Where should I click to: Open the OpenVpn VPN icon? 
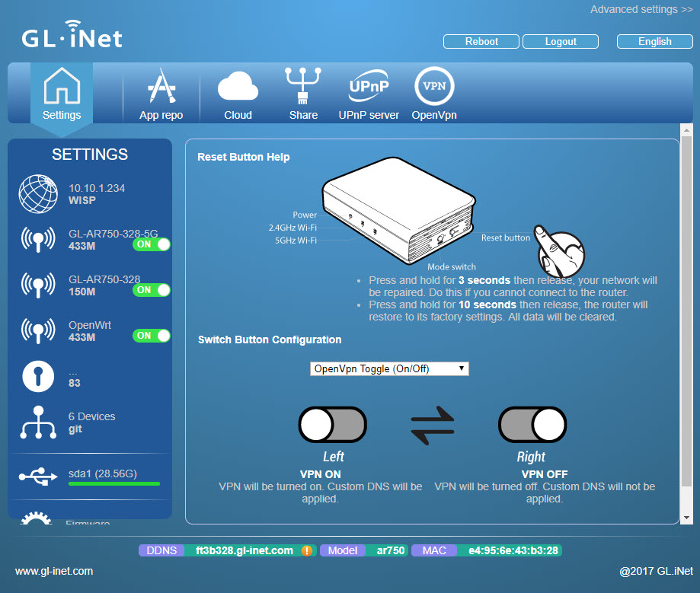tap(434, 86)
